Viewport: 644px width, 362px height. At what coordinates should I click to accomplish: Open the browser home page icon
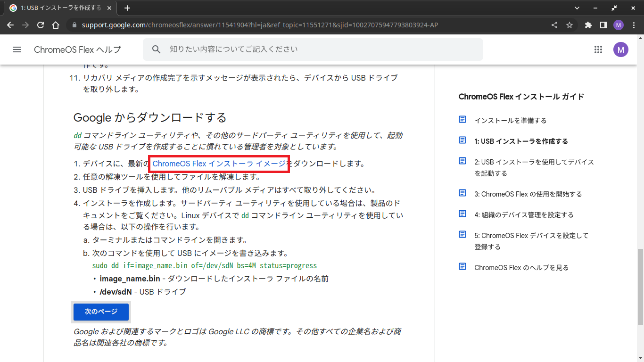[56, 25]
